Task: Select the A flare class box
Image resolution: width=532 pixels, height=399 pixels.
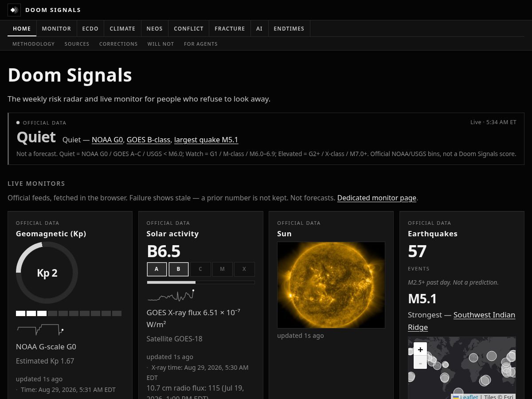Action: tap(157, 269)
